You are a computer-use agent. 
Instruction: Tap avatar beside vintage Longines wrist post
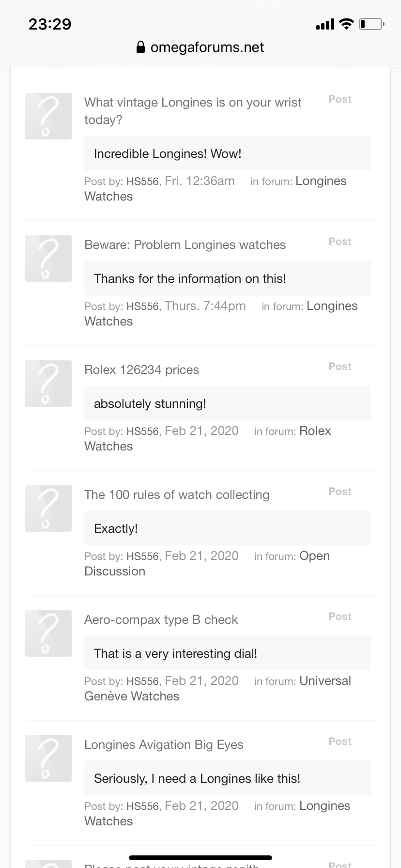pyautogui.click(x=48, y=116)
